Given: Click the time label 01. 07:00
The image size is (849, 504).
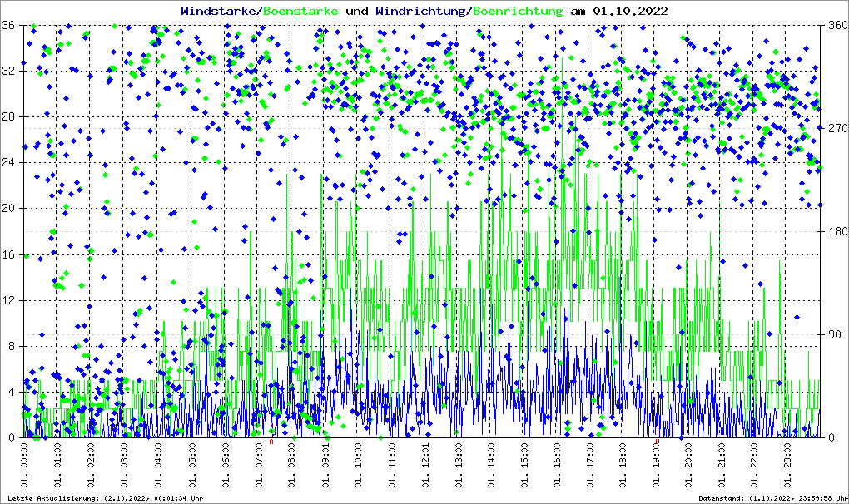Looking at the screenshot, I should pos(259,466).
